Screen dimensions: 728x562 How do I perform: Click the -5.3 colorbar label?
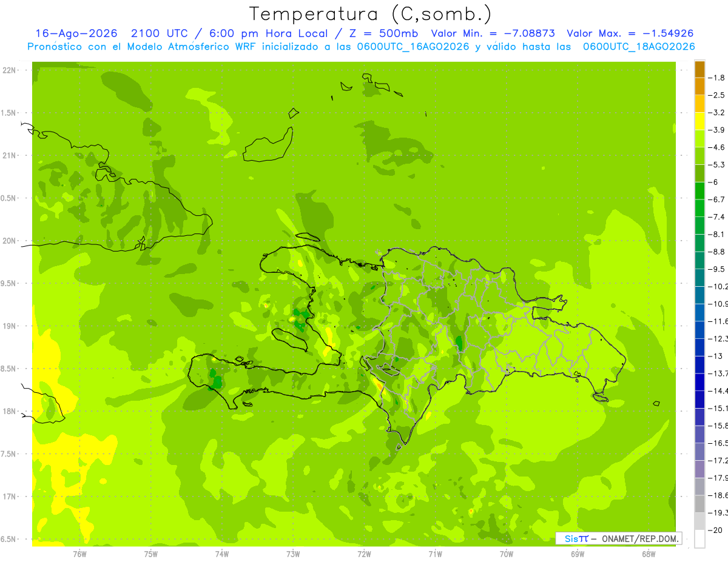(716, 165)
